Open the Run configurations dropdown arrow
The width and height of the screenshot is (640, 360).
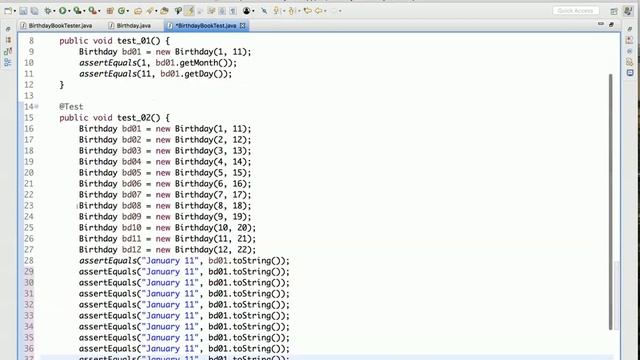tap(69, 11)
